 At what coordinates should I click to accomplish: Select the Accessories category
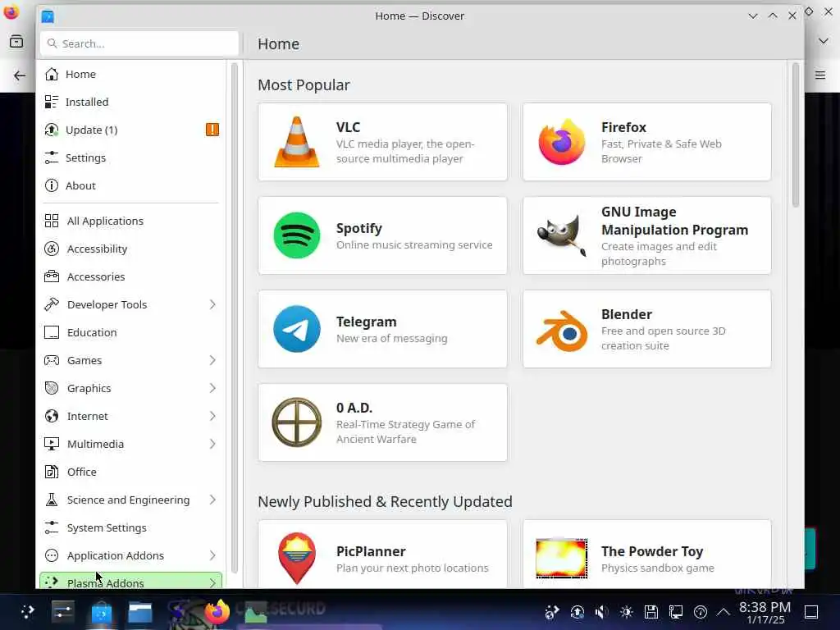(131, 276)
